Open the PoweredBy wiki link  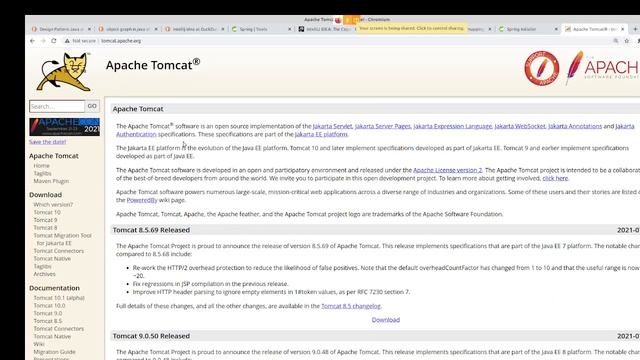(x=142, y=200)
